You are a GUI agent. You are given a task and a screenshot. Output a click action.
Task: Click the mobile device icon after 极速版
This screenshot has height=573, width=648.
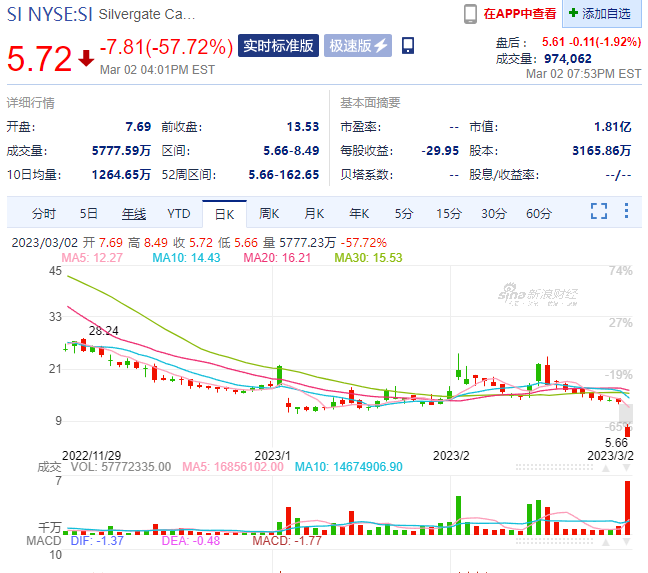[x=408, y=45]
